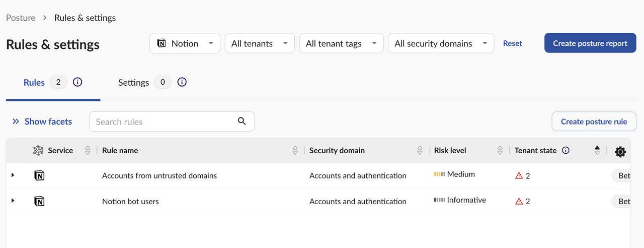Sort by Service column arrows
The image size is (644, 248).
coord(88,150)
